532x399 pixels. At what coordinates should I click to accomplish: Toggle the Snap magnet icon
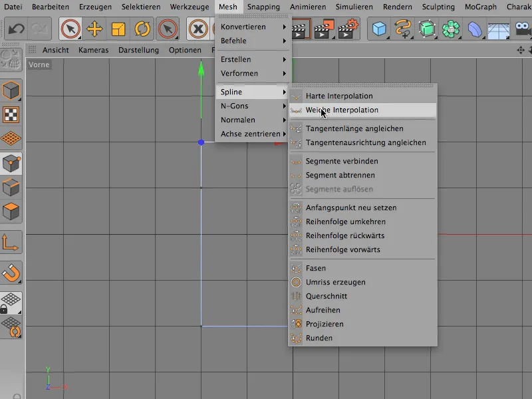(11, 273)
